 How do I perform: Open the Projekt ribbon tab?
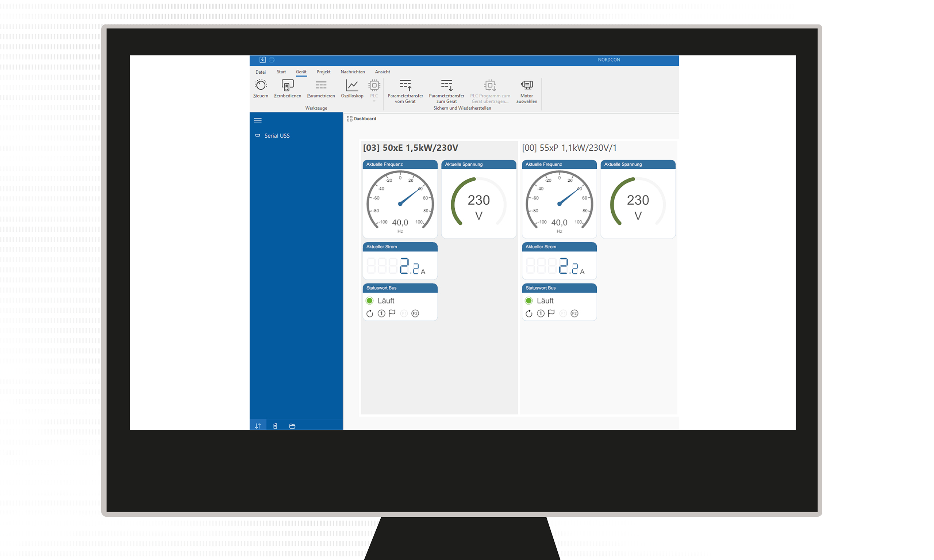tap(323, 72)
